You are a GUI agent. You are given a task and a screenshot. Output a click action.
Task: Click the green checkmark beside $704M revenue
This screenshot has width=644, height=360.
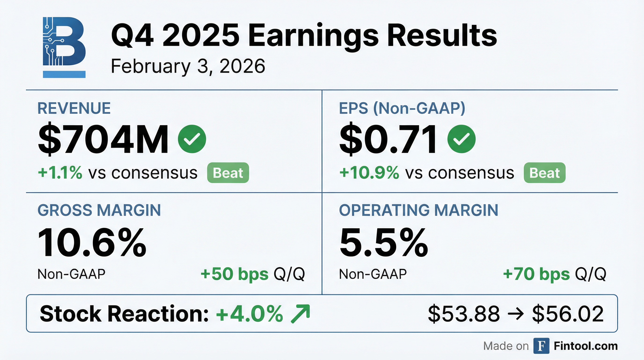(x=192, y=139)
